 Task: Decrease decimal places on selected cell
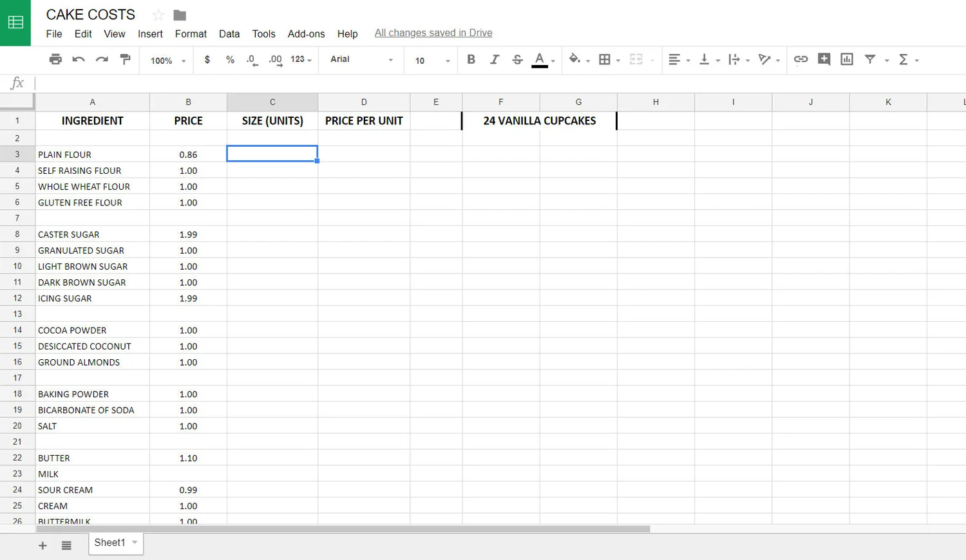(251, 59)
